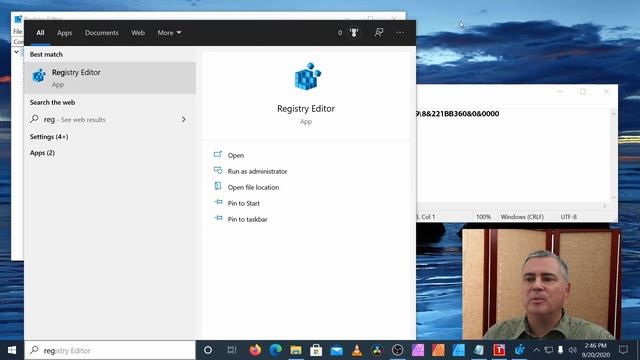Click Open for Registry Editor

coord(236,155)
